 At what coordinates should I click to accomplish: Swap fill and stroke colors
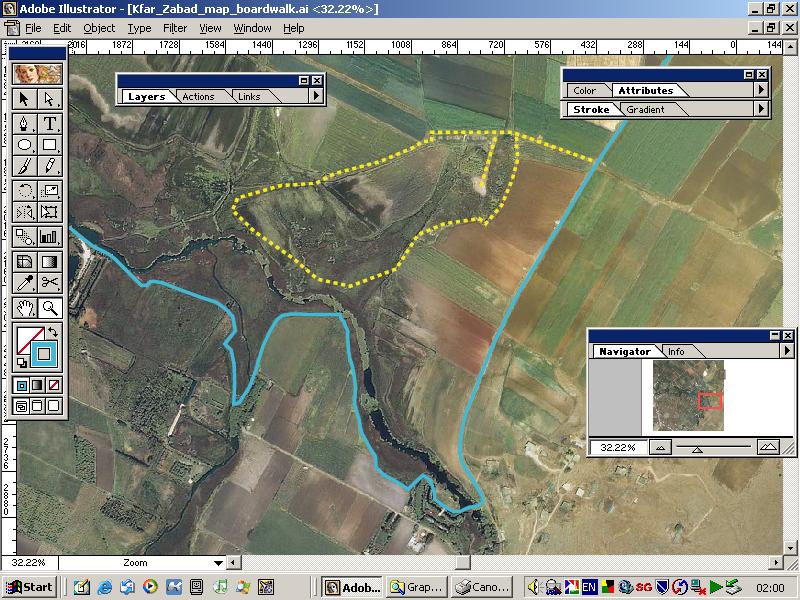coord(53,331)
